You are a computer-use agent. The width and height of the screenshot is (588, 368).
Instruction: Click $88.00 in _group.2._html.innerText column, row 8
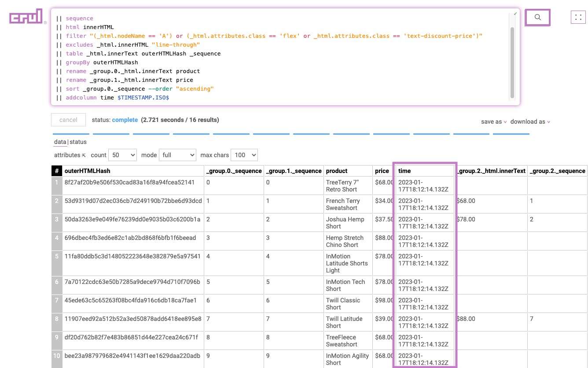click(x=492, y=322)
